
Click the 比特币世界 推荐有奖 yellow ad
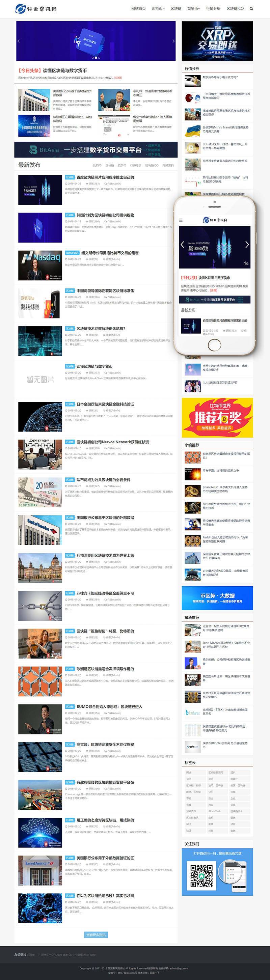217,418
